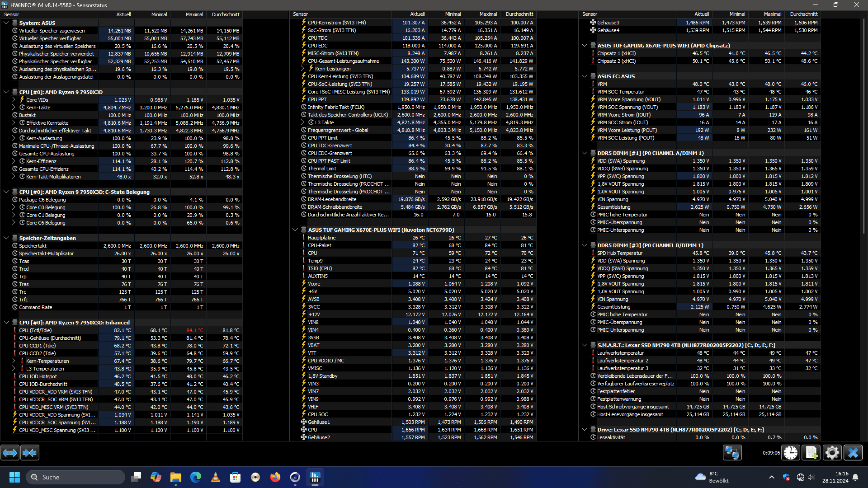Open sensor settings via the gear icon

[832, 452]
